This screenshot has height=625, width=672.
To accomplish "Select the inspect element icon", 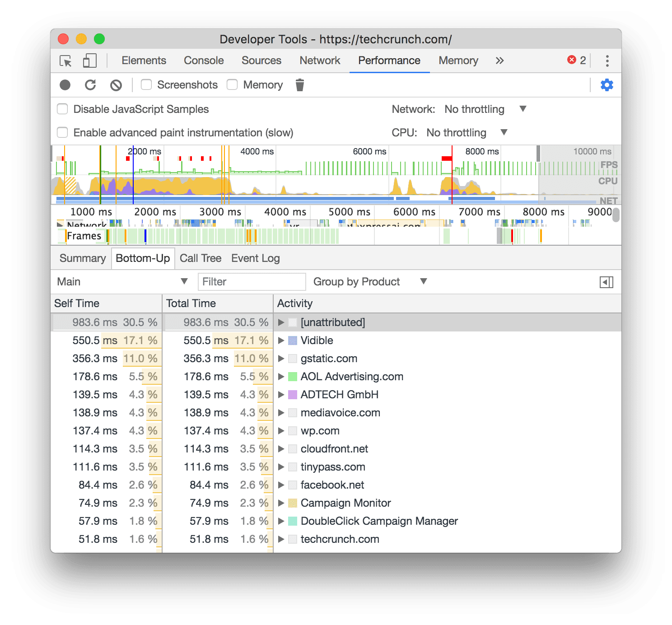I will [x=65, y=61].
